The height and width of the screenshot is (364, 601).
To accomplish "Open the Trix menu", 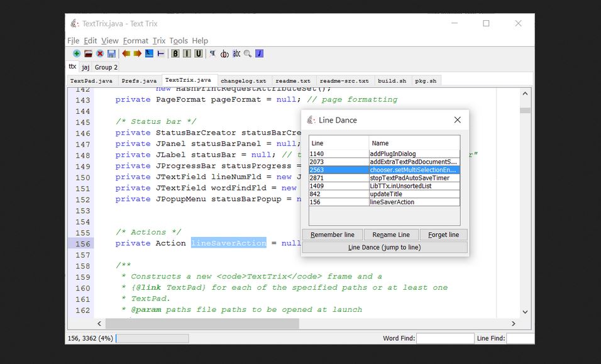I will (158, 41).
